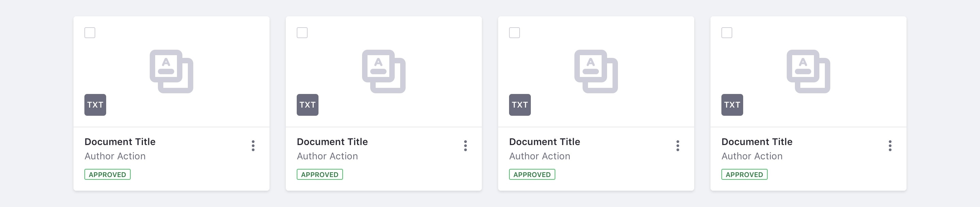Show the fourth card's kebab actions menu

tap(890, 146)
